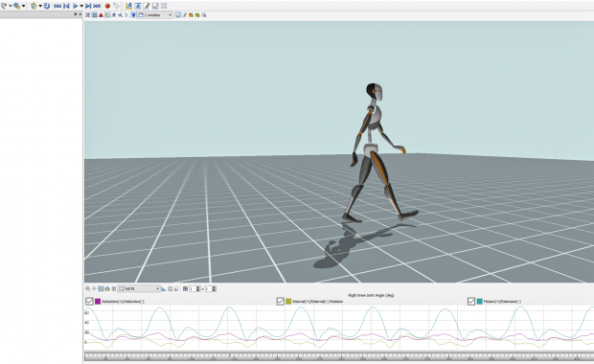Image resolution: width=594 pixels, height=364 pixels.
Task: Click the chart-type icon in graph toolbar
Action: [107, 288]
